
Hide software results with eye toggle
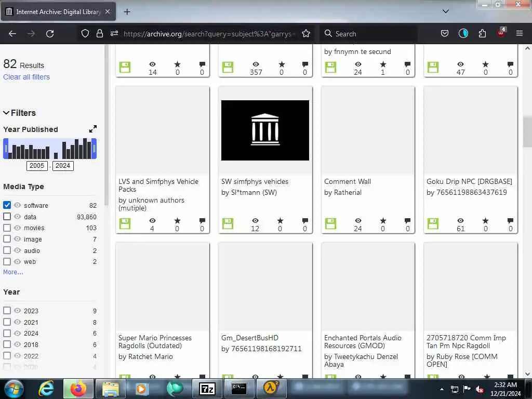tap(17, 205)
